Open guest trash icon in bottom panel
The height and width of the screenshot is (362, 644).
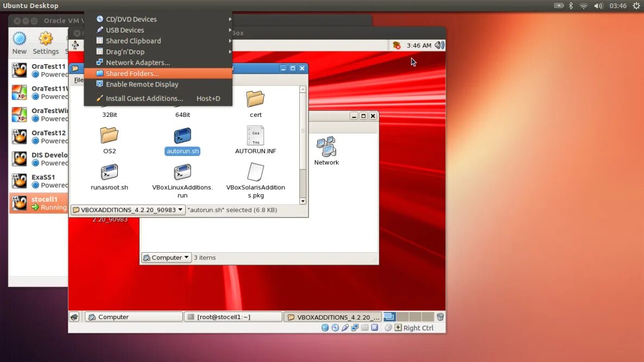[x=440, y=317]
